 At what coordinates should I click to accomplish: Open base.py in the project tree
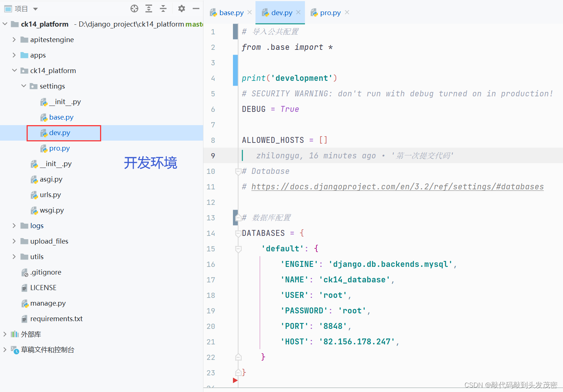(x=57, y=117)
